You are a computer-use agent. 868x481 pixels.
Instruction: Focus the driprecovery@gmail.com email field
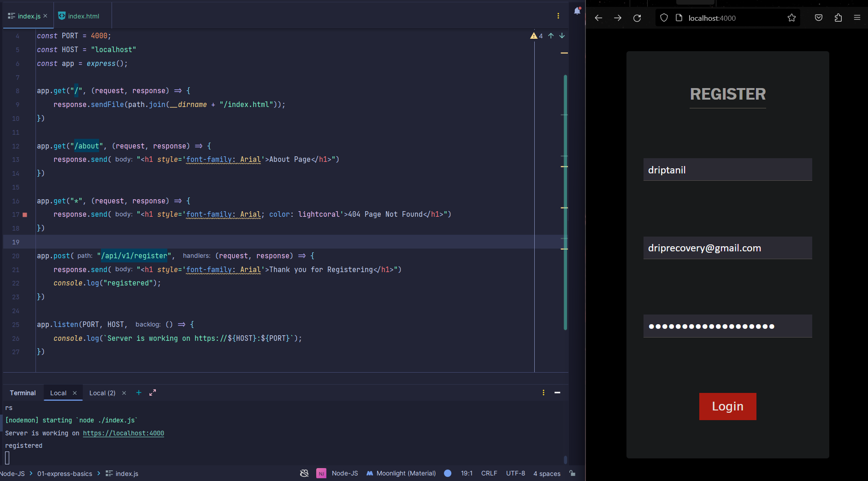pos(727,248)
